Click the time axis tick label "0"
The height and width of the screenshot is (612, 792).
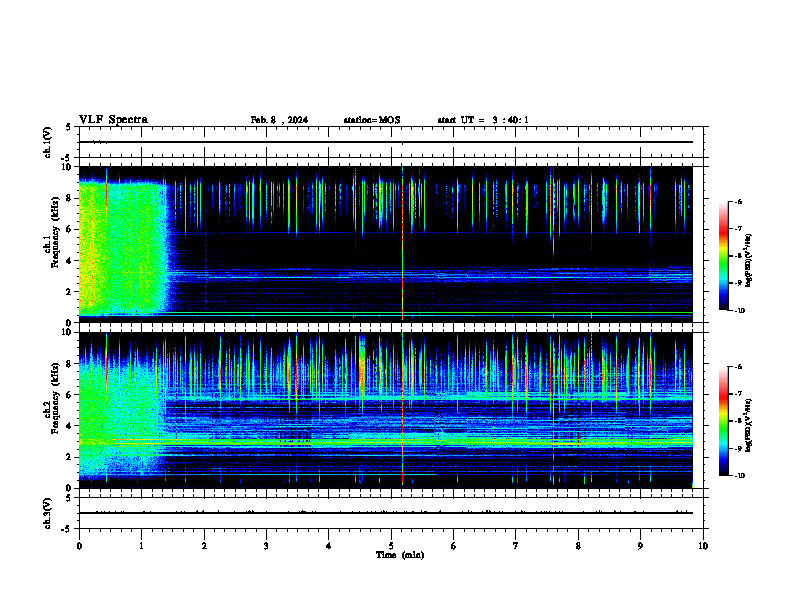(79, 546)
